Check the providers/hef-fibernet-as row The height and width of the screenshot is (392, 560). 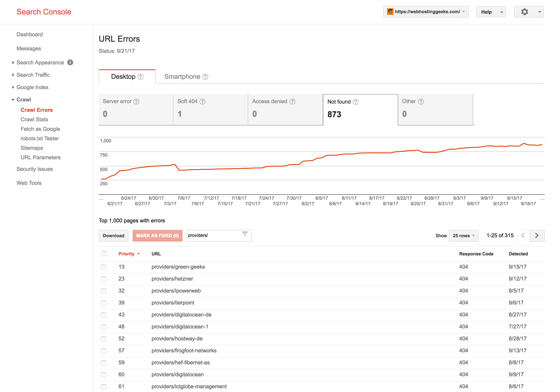pos(104,363)
